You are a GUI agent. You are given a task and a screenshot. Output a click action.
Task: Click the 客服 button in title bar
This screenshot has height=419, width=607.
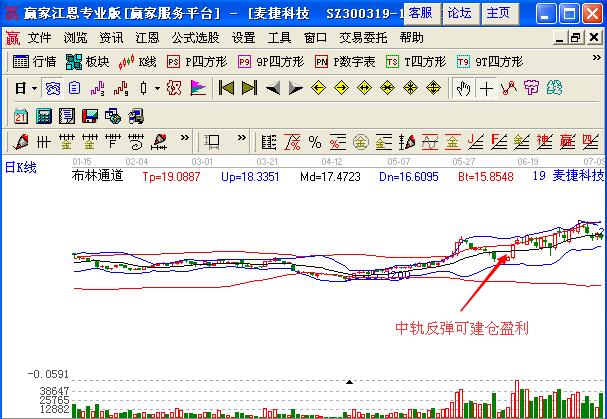421,13
